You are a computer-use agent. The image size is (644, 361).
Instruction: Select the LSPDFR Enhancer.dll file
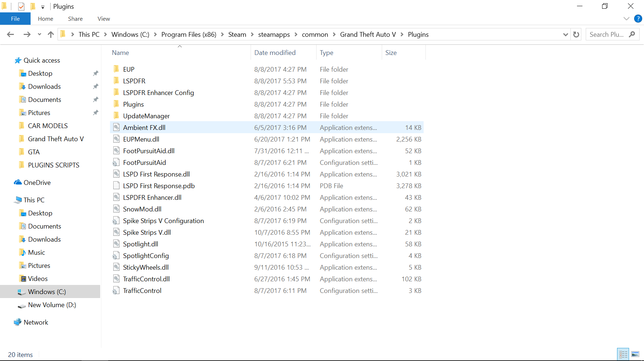[x=152, y=198]
